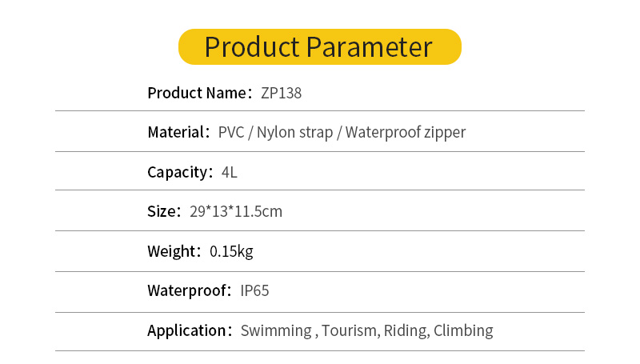Click the word Swimming
The width and height of the screenshot is (640, 364).
[276, 330]
